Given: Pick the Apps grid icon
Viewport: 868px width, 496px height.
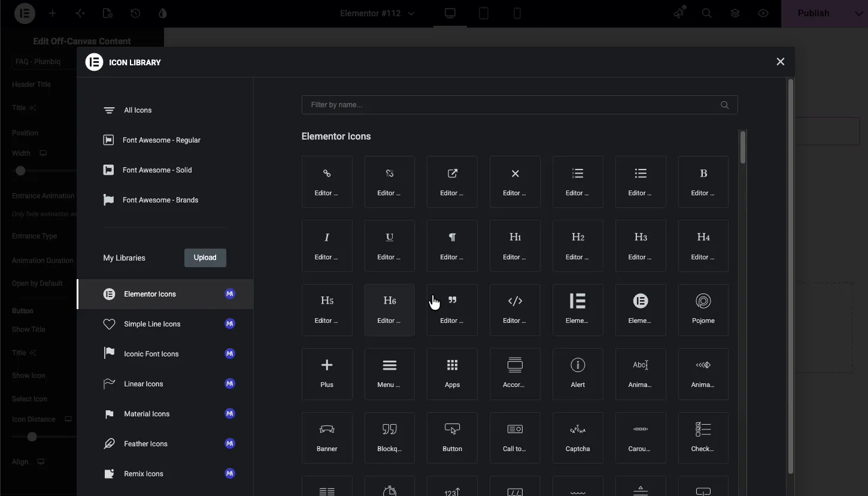Looking at the screenshot, I should [x=453, y=374].
